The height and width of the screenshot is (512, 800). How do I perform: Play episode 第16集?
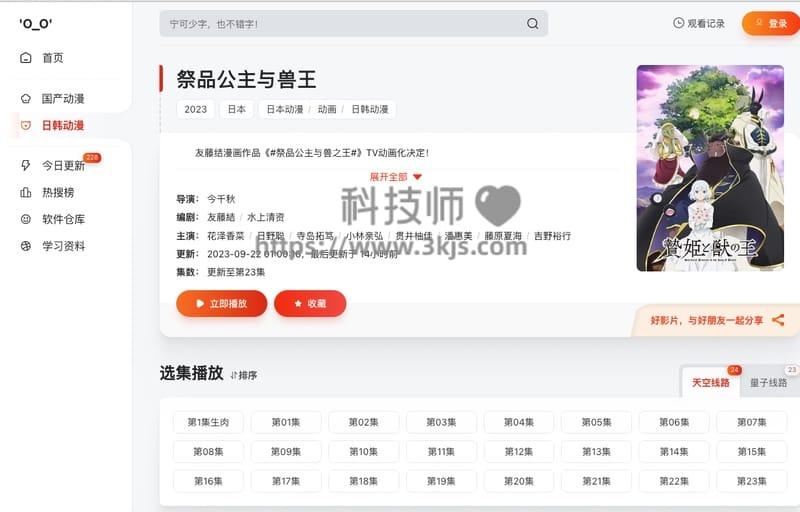208,481
